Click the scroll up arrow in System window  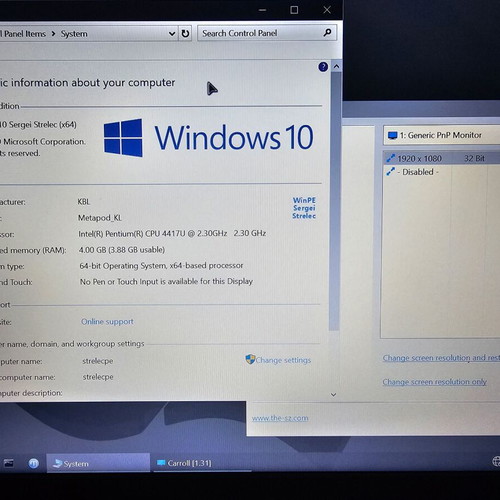(x=336, y=67)
